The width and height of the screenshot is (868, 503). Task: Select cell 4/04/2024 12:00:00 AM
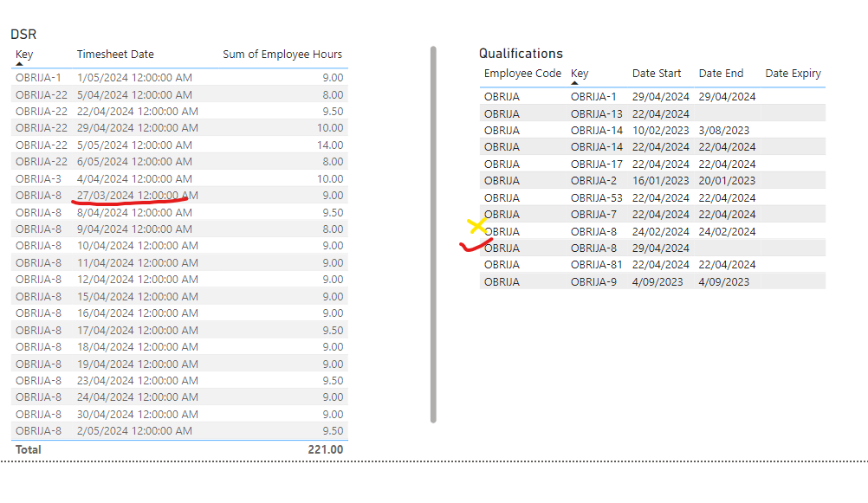pos(134,178)
